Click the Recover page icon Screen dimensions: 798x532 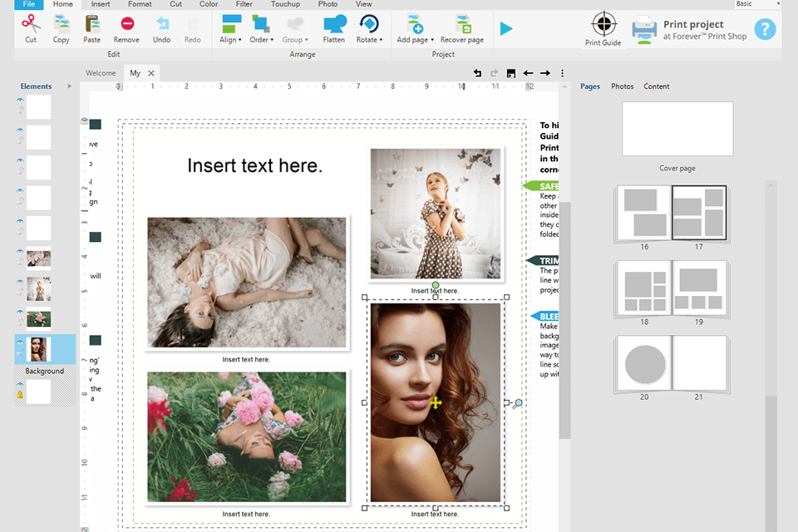pyautogui.click(x=463, y=23)
